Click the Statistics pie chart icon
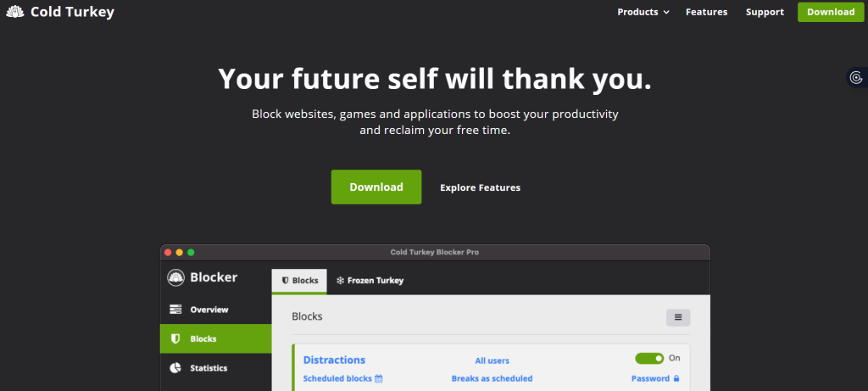Image resolution: width=868 pixels, height=391 pixels. tap(175, 368)
